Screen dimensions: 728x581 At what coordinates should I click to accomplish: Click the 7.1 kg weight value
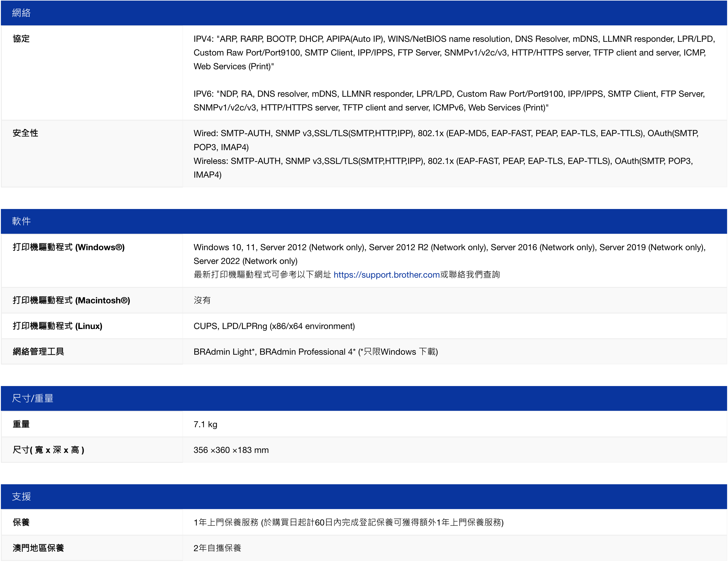tap(205, 424)
